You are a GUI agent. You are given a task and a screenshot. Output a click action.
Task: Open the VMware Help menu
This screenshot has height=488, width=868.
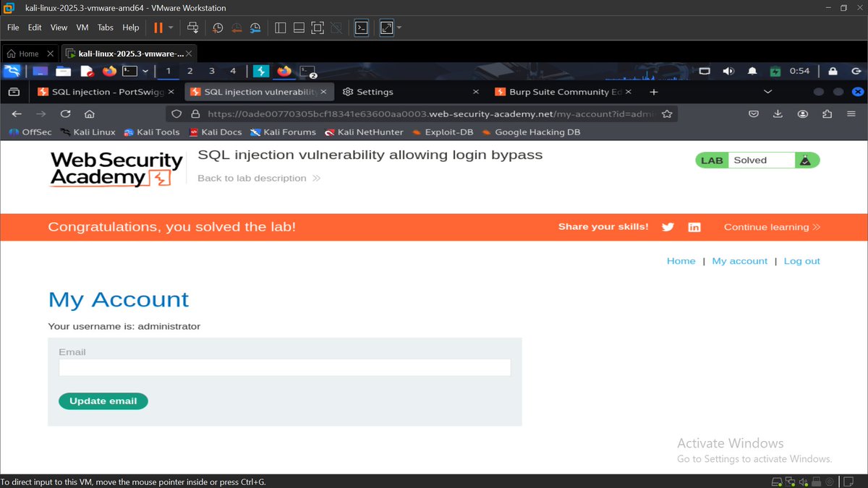click(131, 27)
